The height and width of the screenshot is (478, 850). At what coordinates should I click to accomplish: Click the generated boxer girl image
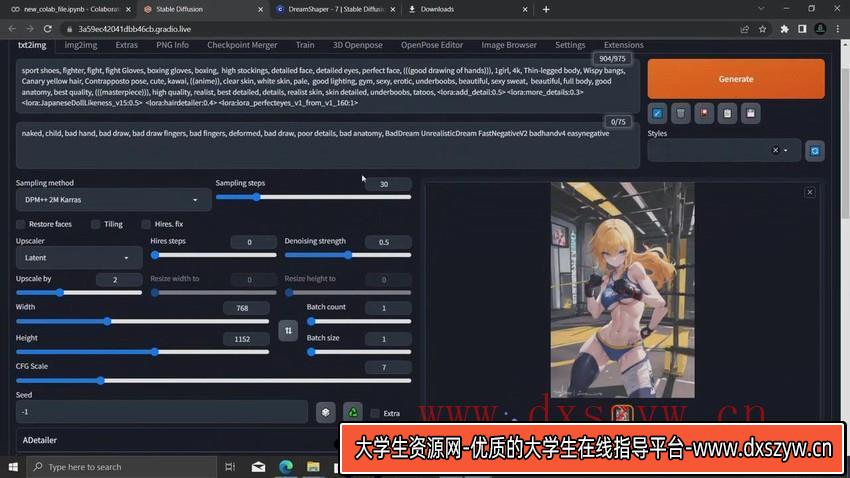(x=622, y=290)
